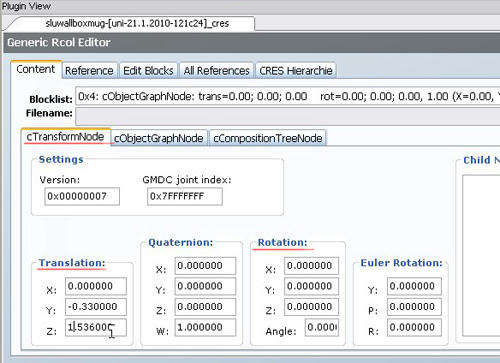Click the Translation Z field
This screenshot has width=500, height=363.
(x=96, y=327)
